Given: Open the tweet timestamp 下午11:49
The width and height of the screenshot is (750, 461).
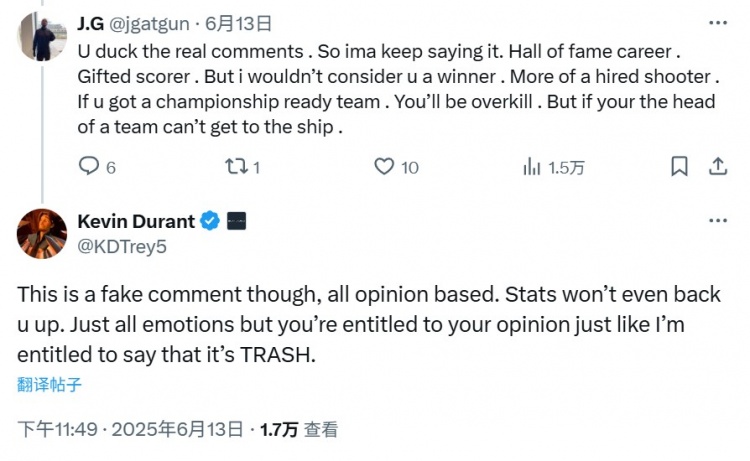Looking at the screenshot, I should pyautogui.click(x=58, y=430).
